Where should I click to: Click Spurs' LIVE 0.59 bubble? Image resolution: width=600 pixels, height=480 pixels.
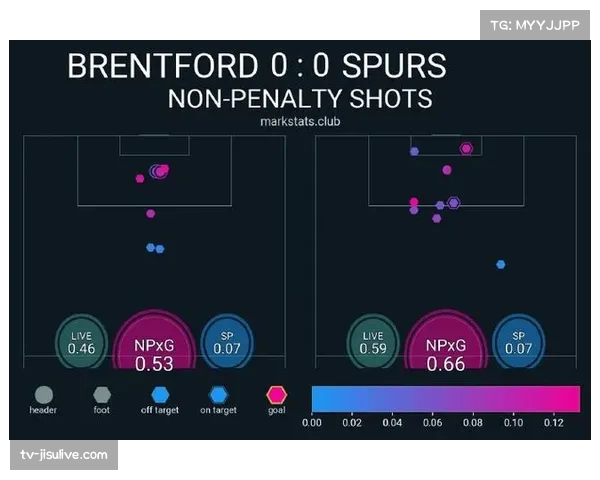[x=373, y=343]
